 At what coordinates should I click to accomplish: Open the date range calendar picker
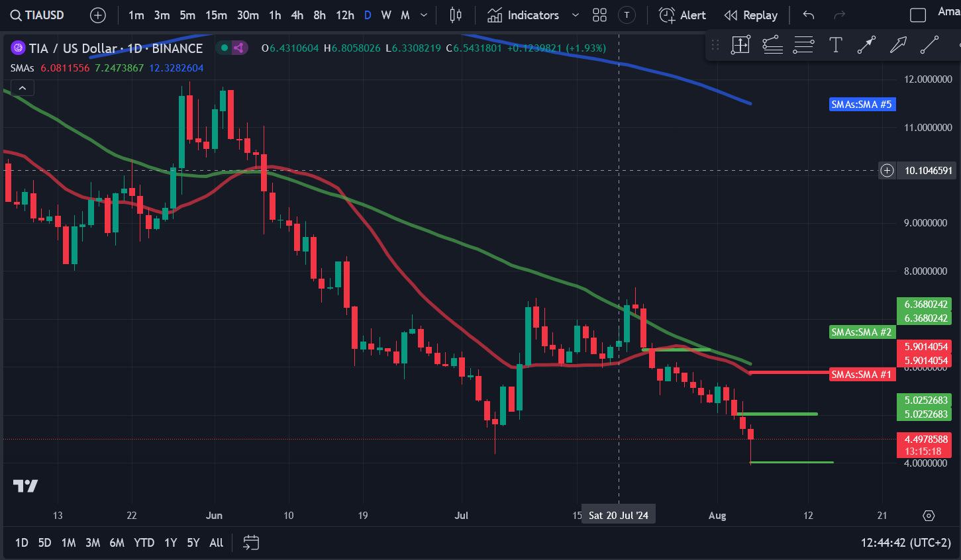[251, 543]
